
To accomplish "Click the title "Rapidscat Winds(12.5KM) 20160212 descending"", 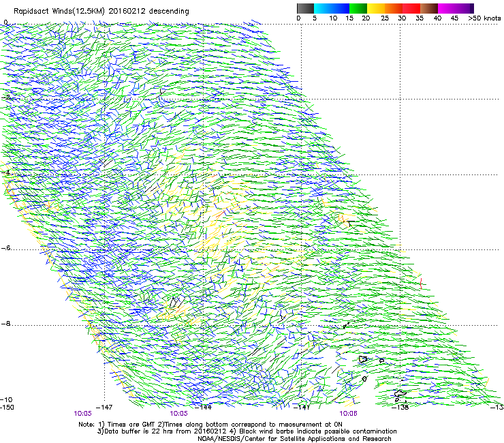I will tap(101, 12).
